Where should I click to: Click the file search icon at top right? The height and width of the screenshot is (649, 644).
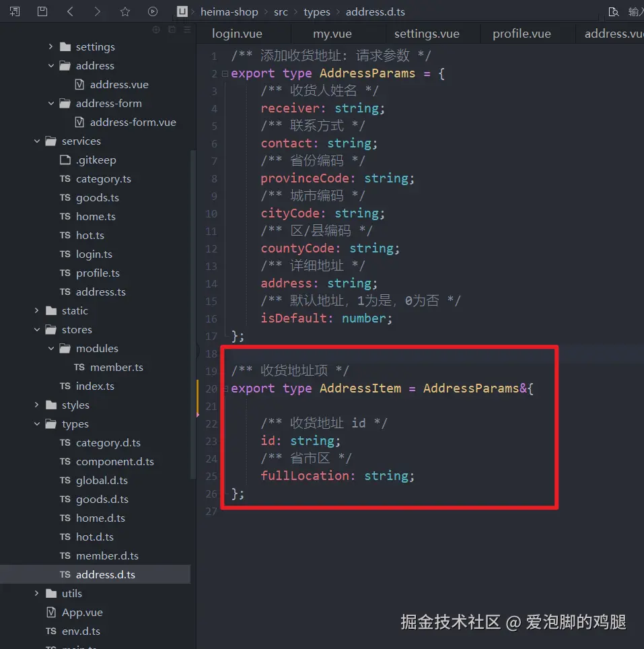click(614, 11)
